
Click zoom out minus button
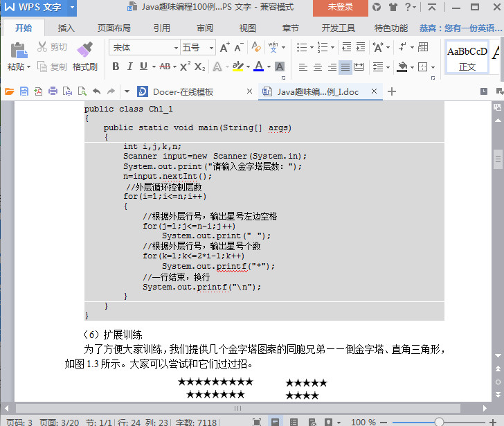(384, 422)
